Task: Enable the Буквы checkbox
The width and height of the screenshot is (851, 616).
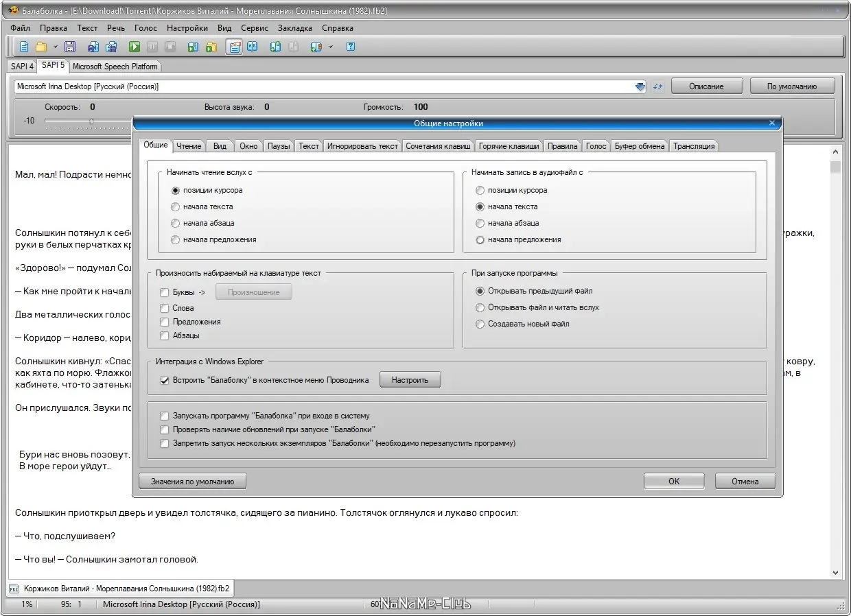Action: click(164, 292)
